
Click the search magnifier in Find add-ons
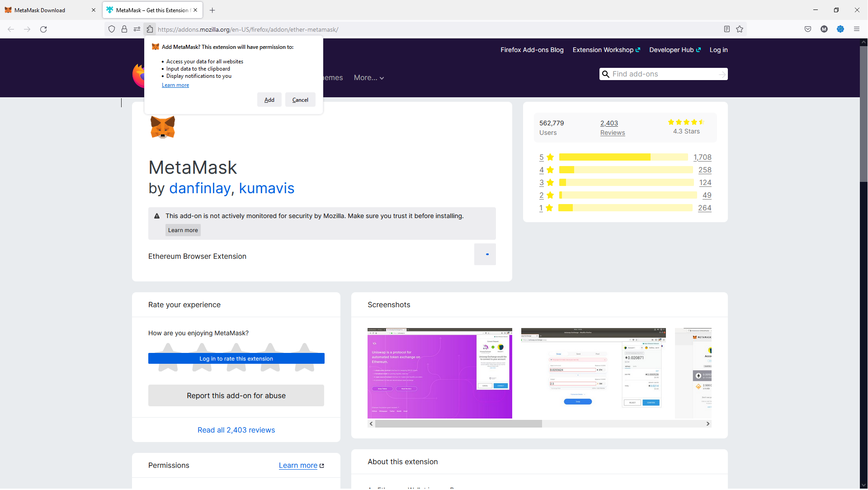[x=606, y=74]
